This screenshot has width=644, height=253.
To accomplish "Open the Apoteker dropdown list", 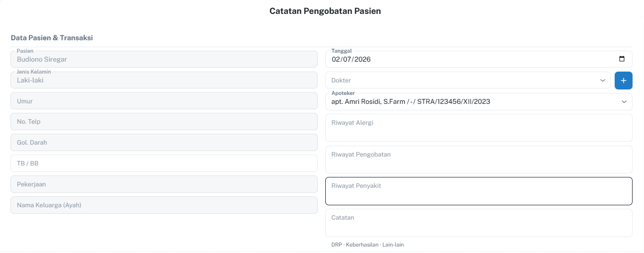I will coord(479,101).
